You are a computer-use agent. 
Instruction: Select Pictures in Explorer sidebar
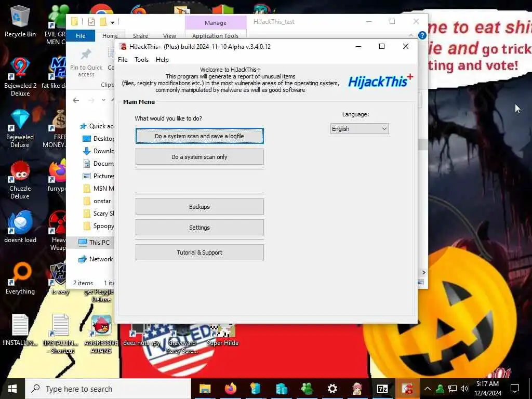click(98, 176)
